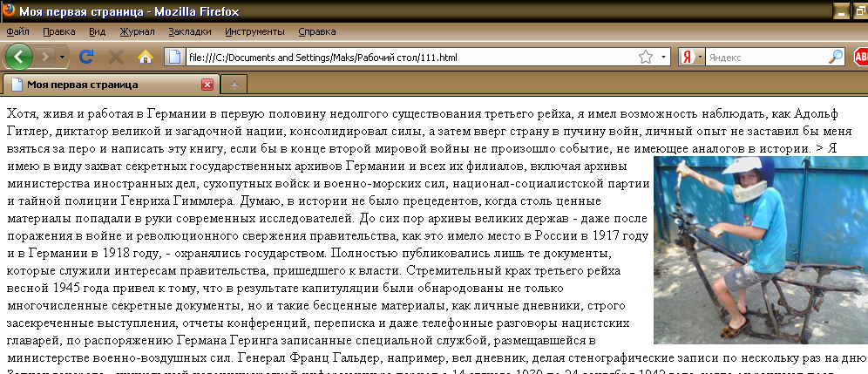Click the page icon on the tab
The height and width of the screenshot is (374, 868).
tap(17, 85)
